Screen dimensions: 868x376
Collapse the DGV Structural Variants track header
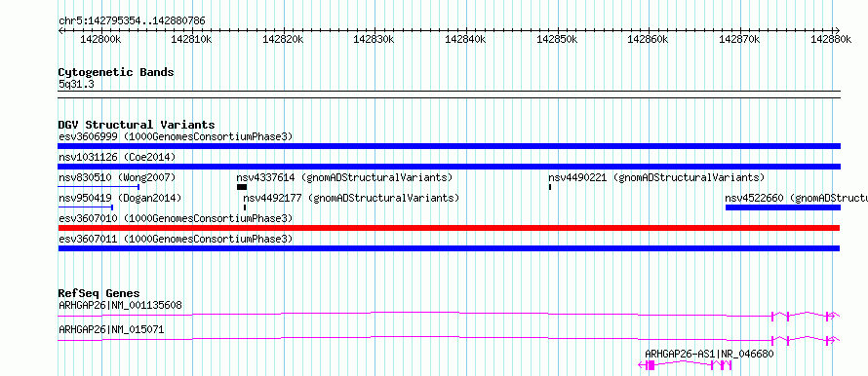tap(137, 125)
